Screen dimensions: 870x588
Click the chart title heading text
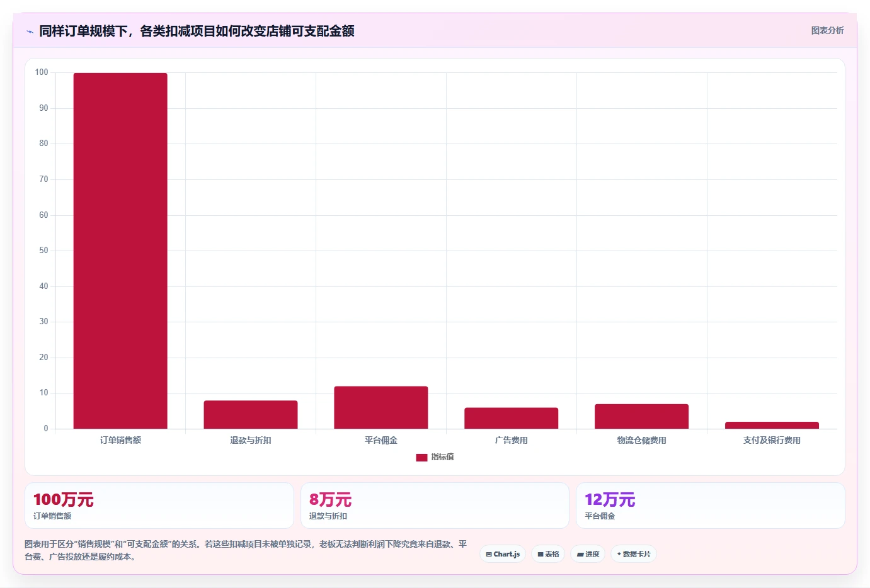[x=197, y=31]
